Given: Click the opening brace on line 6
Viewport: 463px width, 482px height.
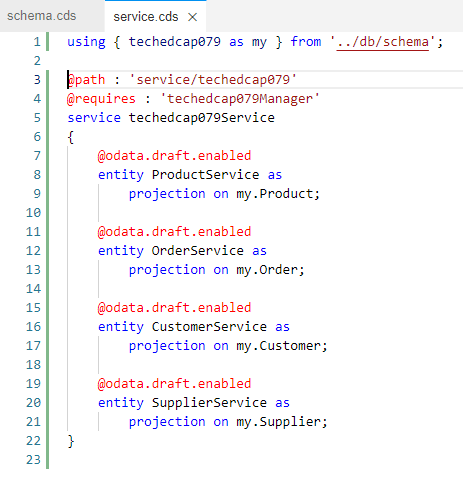Looking at the screenshot, I should click(x=71, y=137).
